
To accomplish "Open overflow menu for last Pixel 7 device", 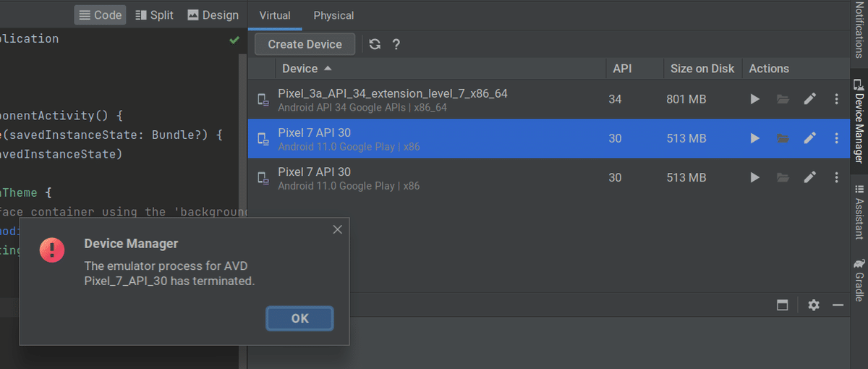I will click(x=837, y=177).
